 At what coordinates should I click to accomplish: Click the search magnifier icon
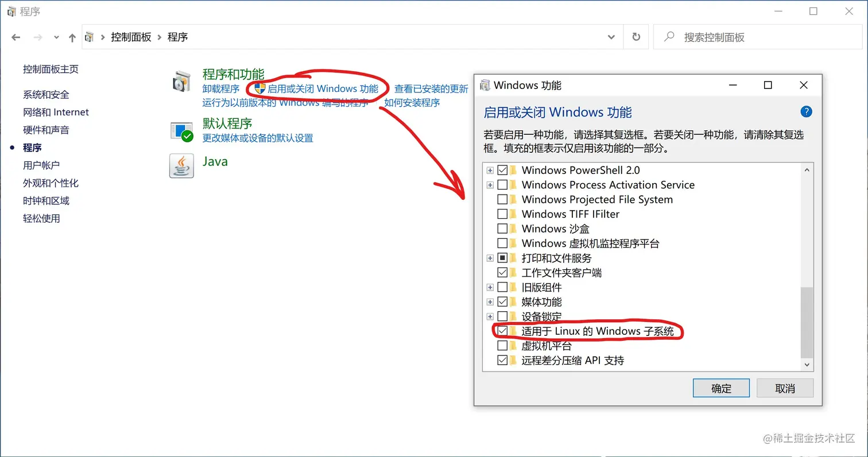pos(669,37)
